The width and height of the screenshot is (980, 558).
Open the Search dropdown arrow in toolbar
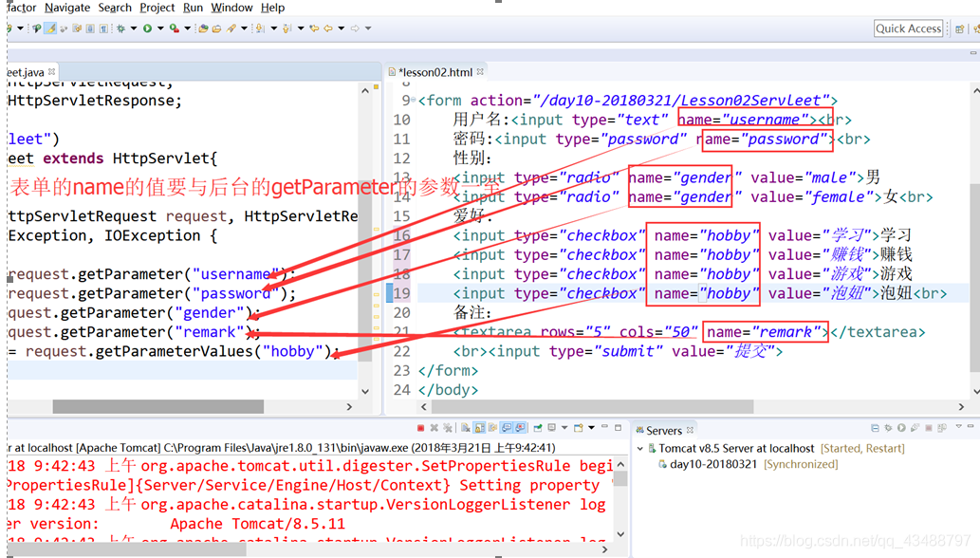(244, 28)
